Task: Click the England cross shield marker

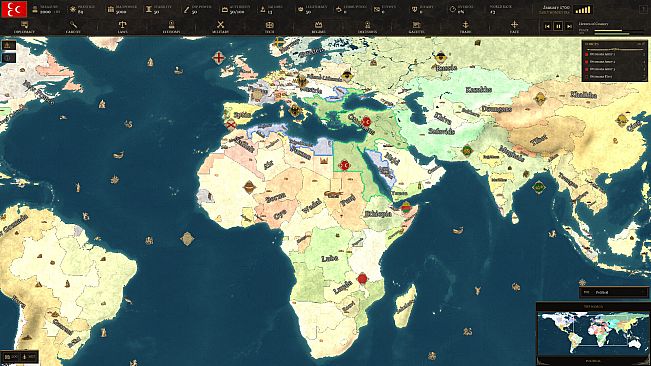Action: pyautogui.click(x=218, y=57)
